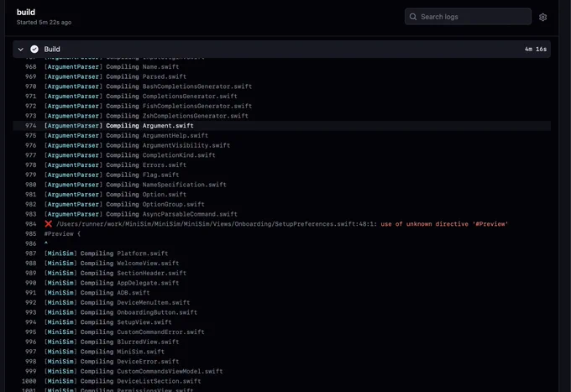Open line number 974 link
The image size is (571, 392).
(x=31, y=126)
